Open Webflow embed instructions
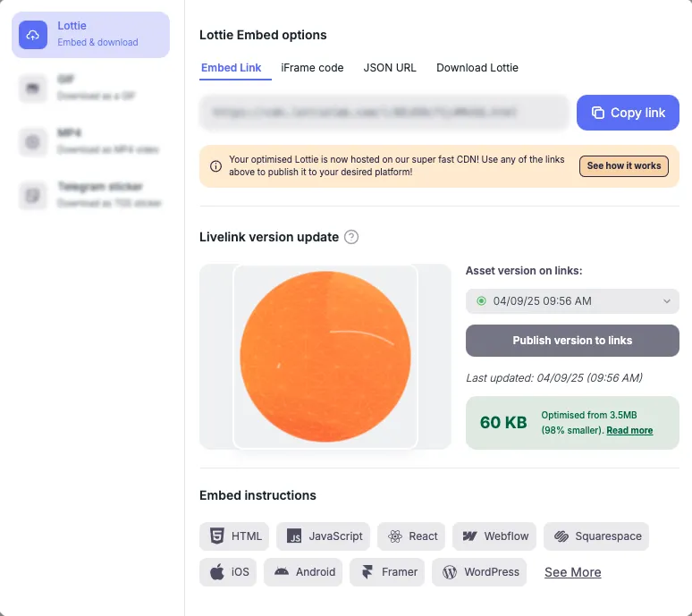This screenshot has width=692, height=616. click(494, 536)
